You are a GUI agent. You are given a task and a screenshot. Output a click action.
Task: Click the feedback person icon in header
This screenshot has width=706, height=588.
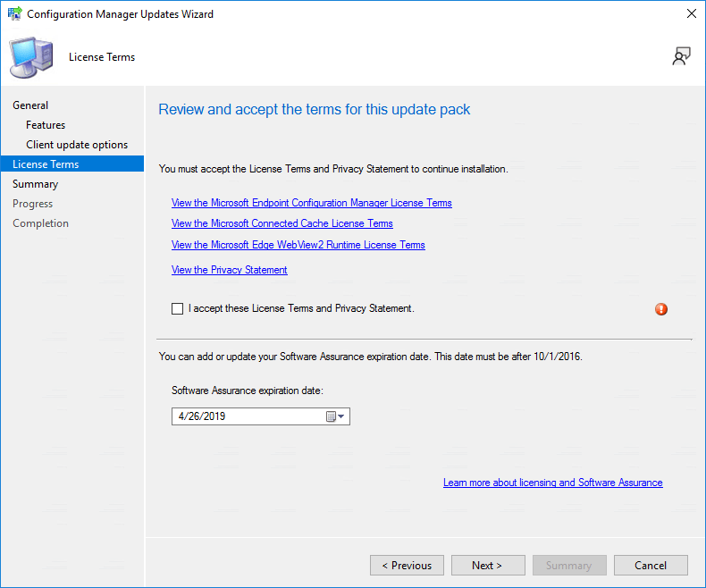click(x=681, y=56)
